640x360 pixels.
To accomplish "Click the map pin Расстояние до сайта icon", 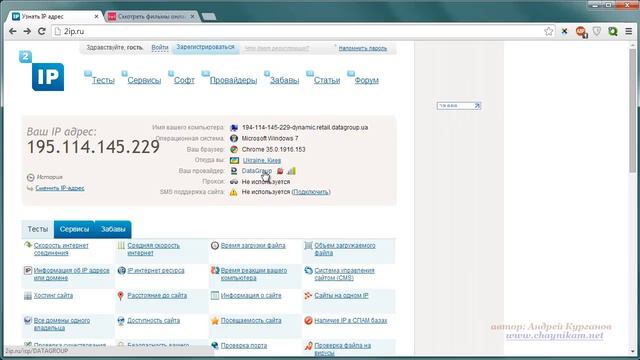I will 120,296.
